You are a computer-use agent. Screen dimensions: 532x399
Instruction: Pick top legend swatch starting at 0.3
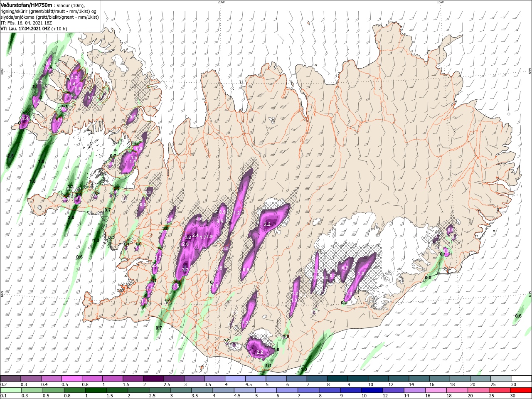[x=31, y=379]
